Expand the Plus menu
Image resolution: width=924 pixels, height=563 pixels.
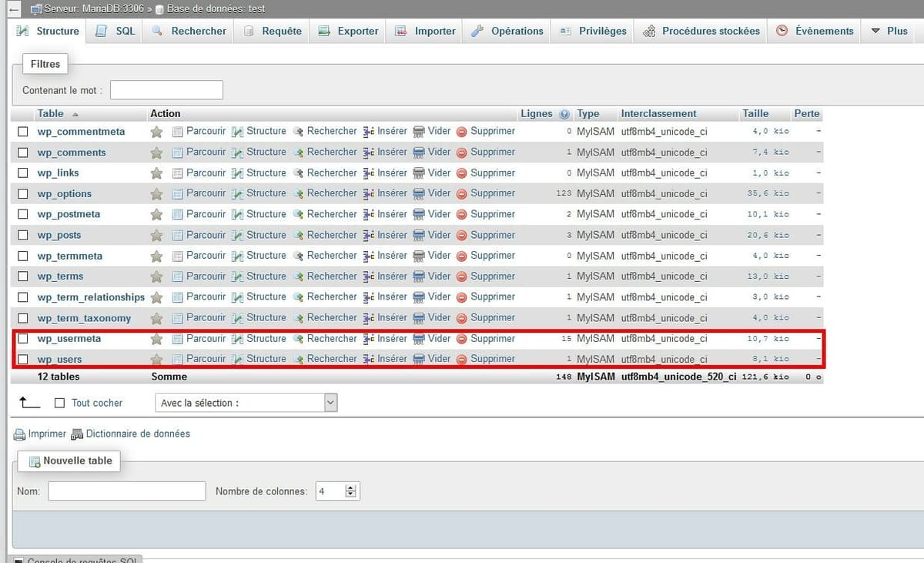889,31
